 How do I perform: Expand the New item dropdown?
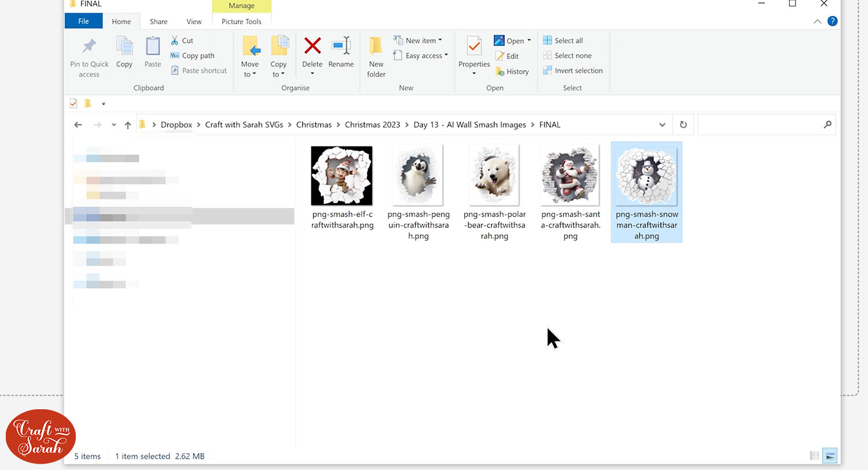(417, 41)
